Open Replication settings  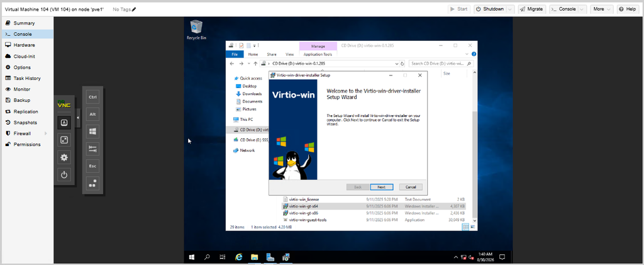26,111
